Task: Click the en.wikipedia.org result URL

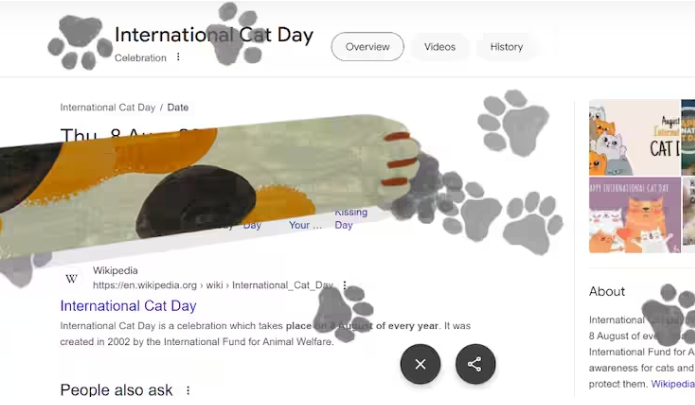Action: (x=213, y=285)
